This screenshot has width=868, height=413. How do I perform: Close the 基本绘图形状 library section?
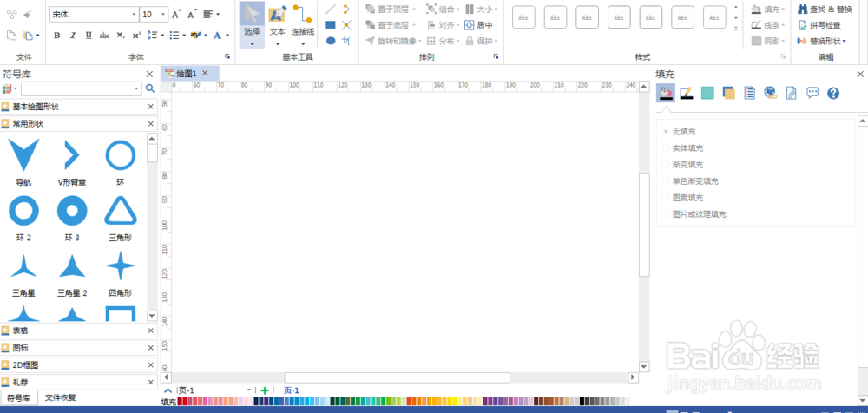pos(150,107)
